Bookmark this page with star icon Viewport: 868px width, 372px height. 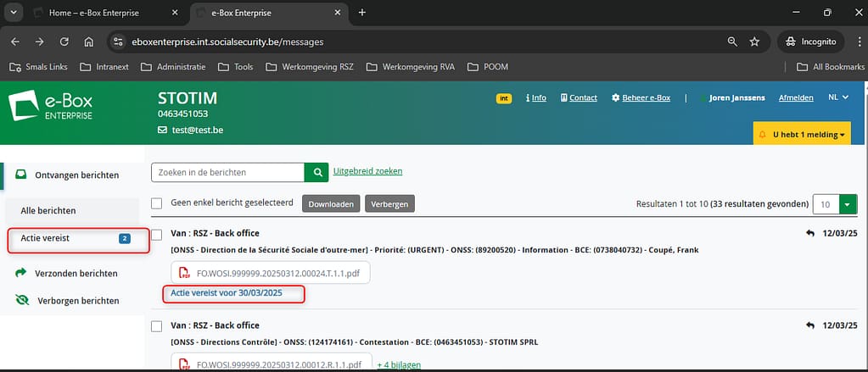(x=754, y=42)
